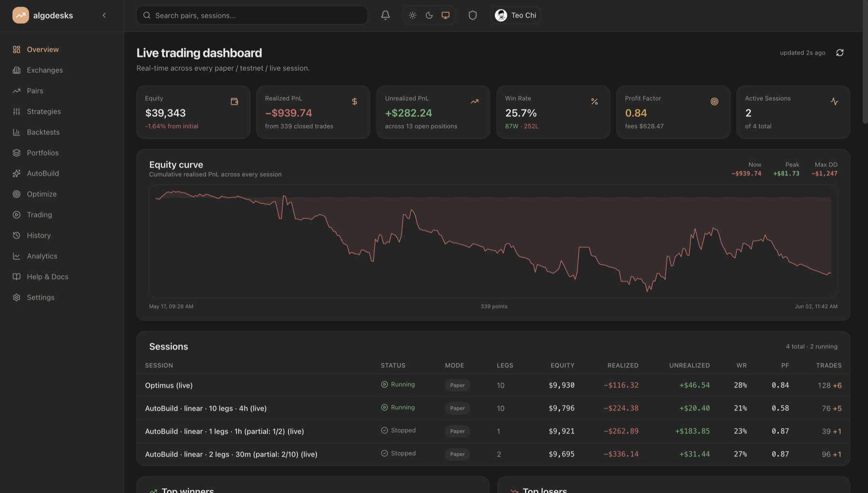
Task: Sort by the TRADES column header
Action: pos(828,366)
